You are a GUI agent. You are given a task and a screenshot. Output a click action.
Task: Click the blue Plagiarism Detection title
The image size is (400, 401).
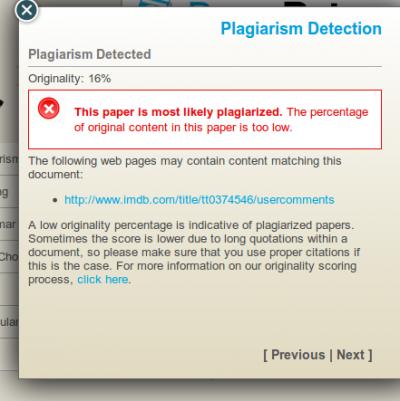[x=301, y=29]
